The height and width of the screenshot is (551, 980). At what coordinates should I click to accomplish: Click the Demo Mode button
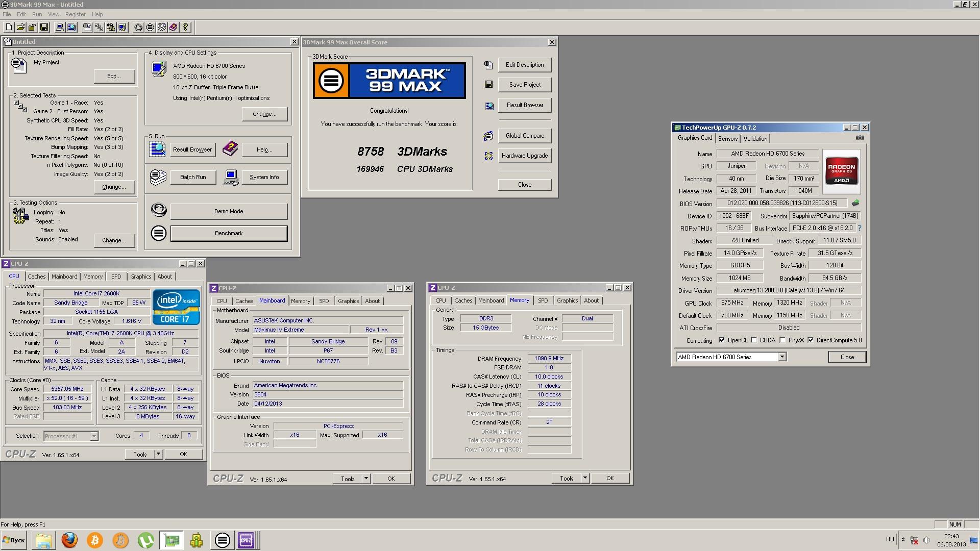pos(229,211)
